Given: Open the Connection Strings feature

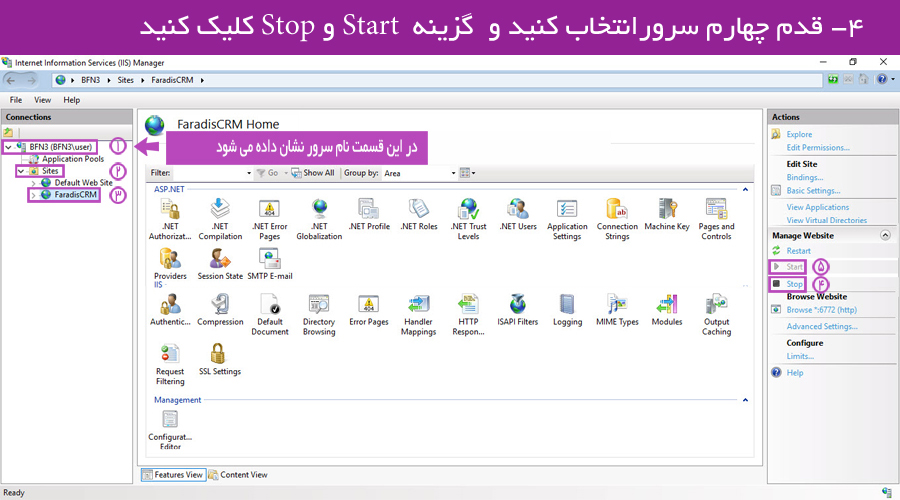Looking at the screenshot, I should [x=617, y=219].
